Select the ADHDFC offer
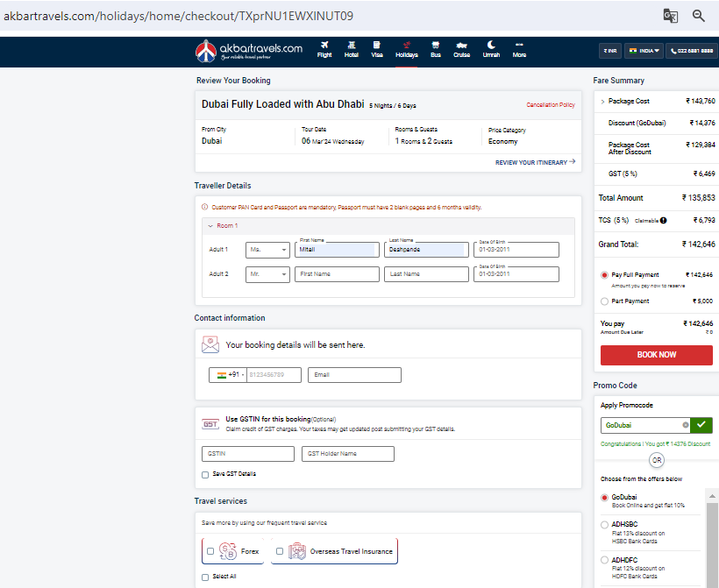 tap(604, 560)
